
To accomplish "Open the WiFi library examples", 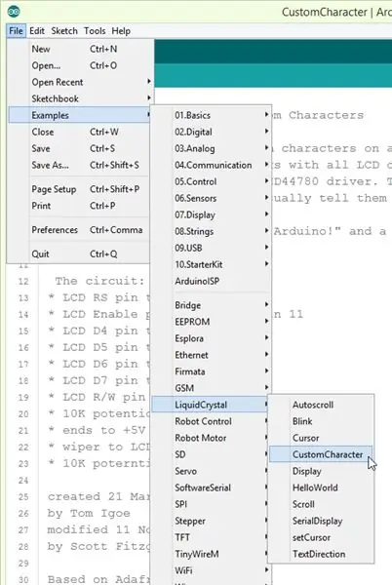I will pyautogui.click(x=211, y=570).
